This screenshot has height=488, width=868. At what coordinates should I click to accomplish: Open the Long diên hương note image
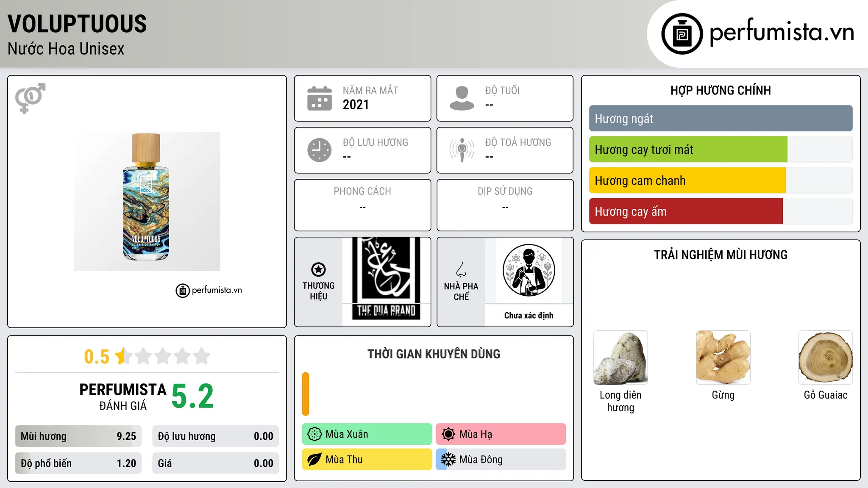(620, 358)
